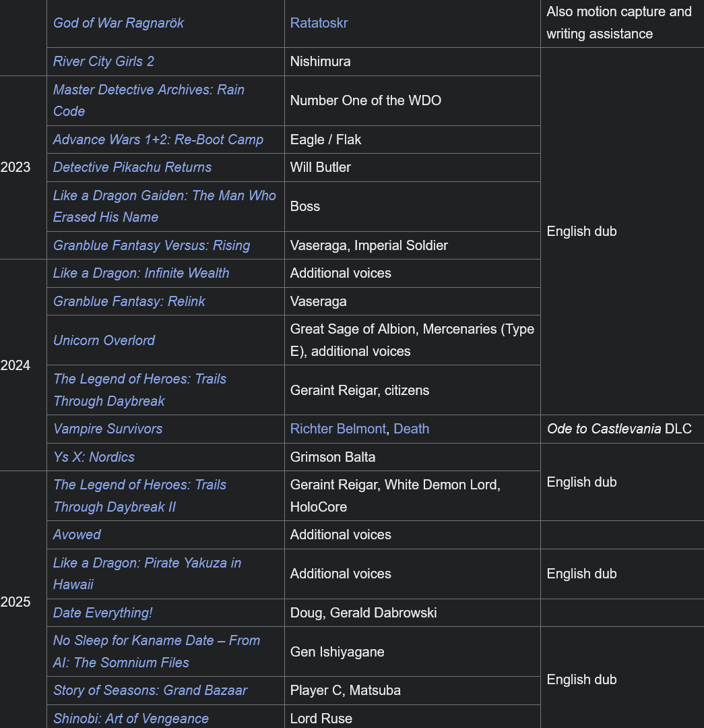704x728 pixels.
Task: Click 'Geraint Reigar, White Demon Lord' cell
Action: 412,496
